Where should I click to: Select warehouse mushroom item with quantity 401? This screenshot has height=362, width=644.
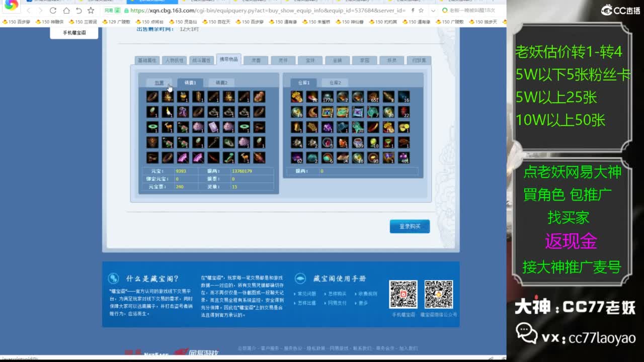[x=404, y=158]
